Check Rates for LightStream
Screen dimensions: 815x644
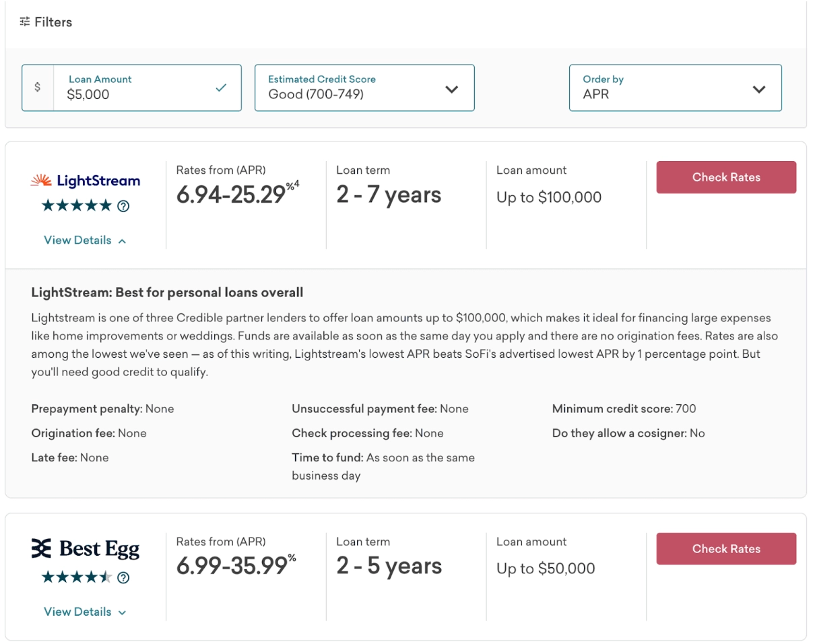click(x=726, y=177)
